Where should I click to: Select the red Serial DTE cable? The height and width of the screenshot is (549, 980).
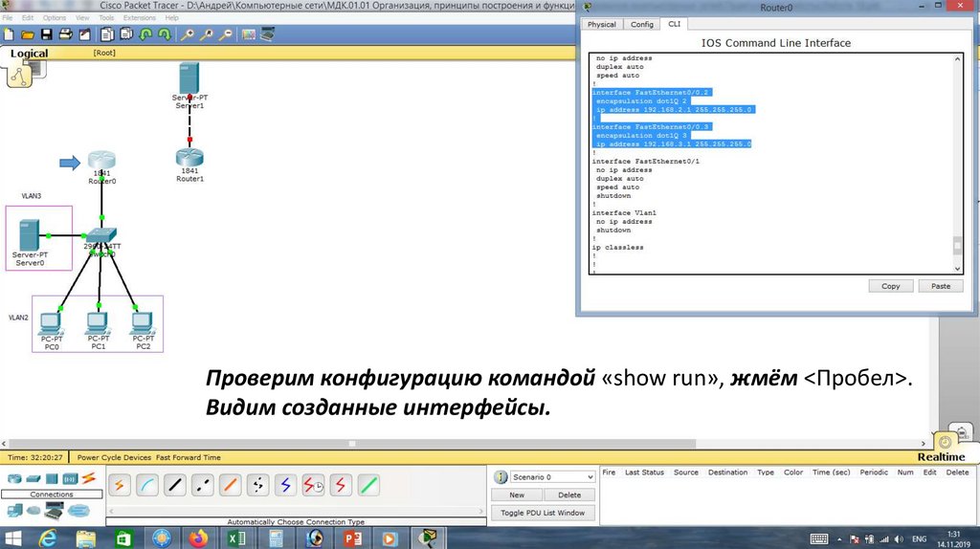pos(341,485)
